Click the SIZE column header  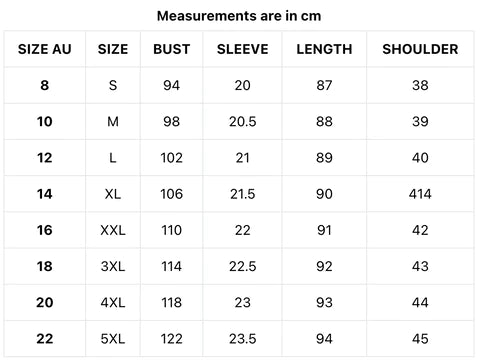pos(113,49)
